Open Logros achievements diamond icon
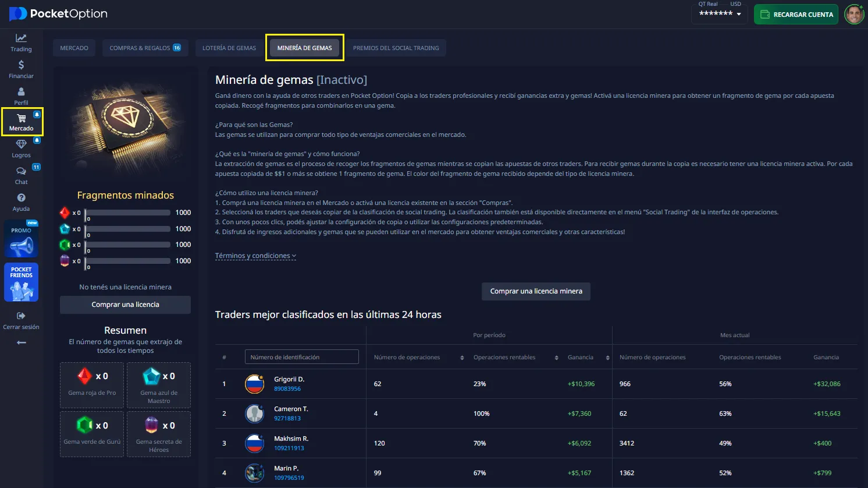 21,148
